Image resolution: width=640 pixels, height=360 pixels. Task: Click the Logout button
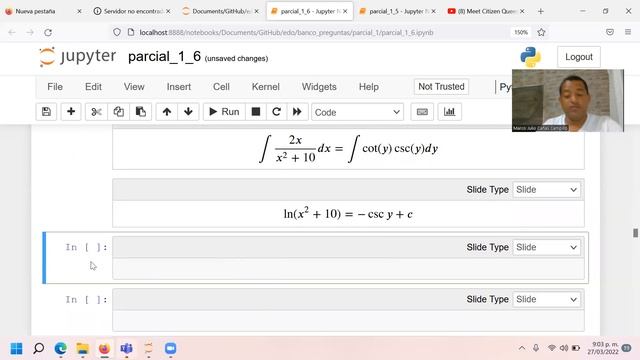tap(578, 57)
